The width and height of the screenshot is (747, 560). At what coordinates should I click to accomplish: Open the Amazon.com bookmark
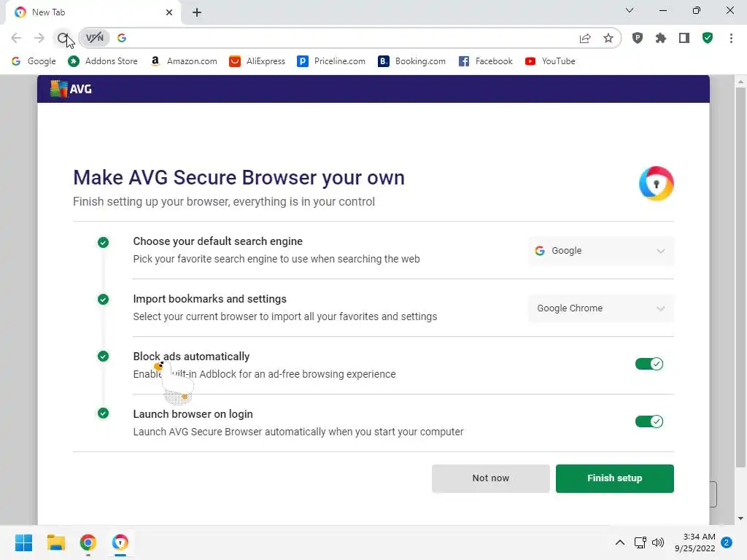[x=184, y=61]
